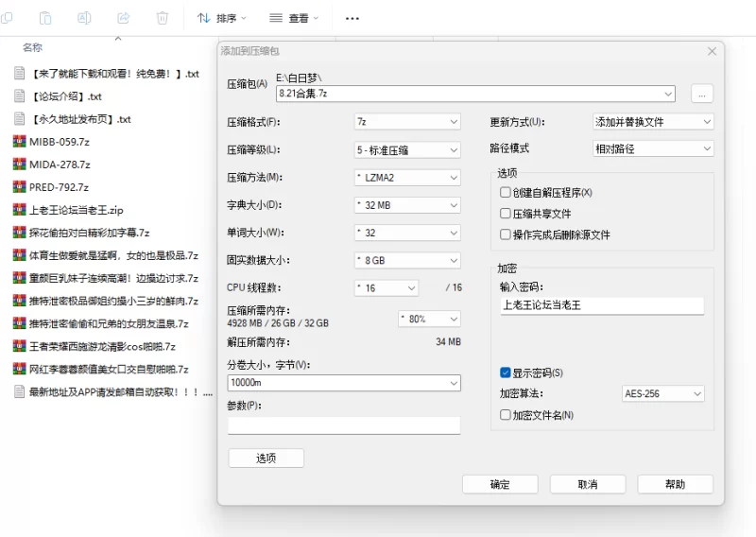Viewport: 756px width, 537px height.
Task: Click the Paste icon in Explorer toolbar
Action: 45,18
